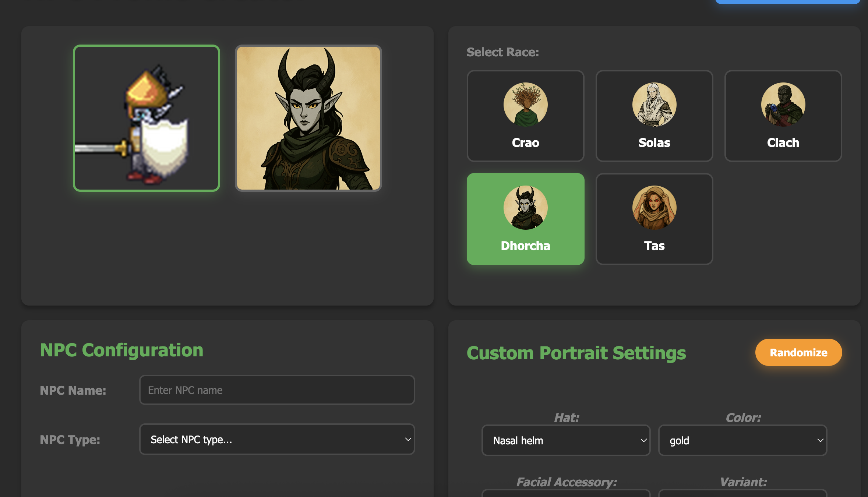Click the blue button at top right
This screenshot has width=868, height=497.
pos(787,2)
